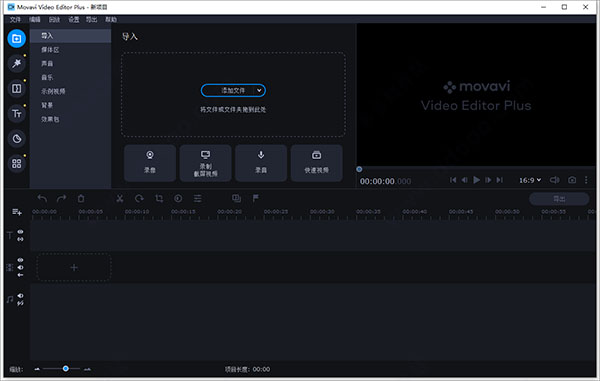Open the 导出 Export menu in menu bar
600x381 pixels.
click(91, 20)
